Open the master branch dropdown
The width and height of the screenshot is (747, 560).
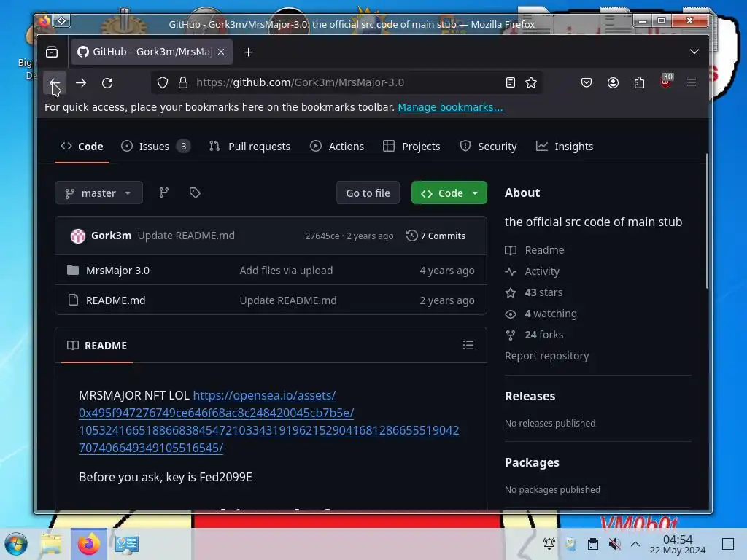(x=98, y=192)
